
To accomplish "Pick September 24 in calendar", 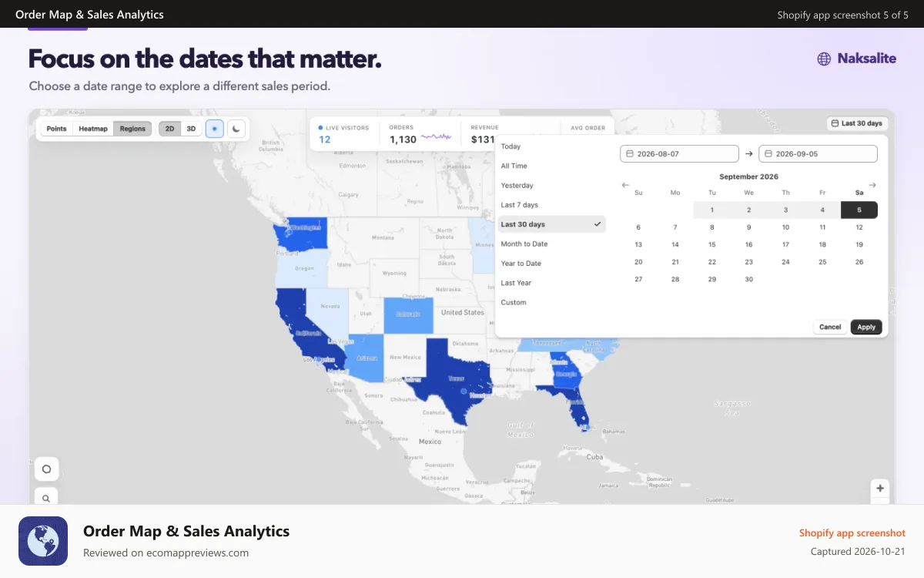I will point(785,262).
